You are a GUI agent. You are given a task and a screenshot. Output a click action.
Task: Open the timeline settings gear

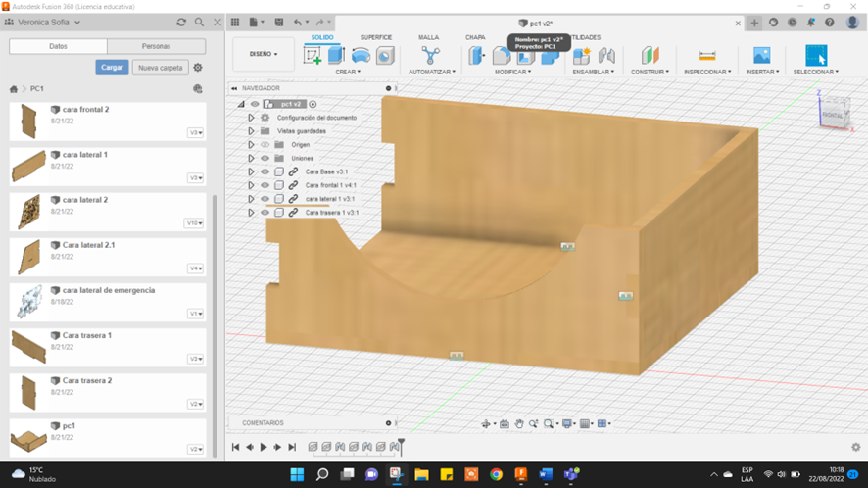pos(856,447)
